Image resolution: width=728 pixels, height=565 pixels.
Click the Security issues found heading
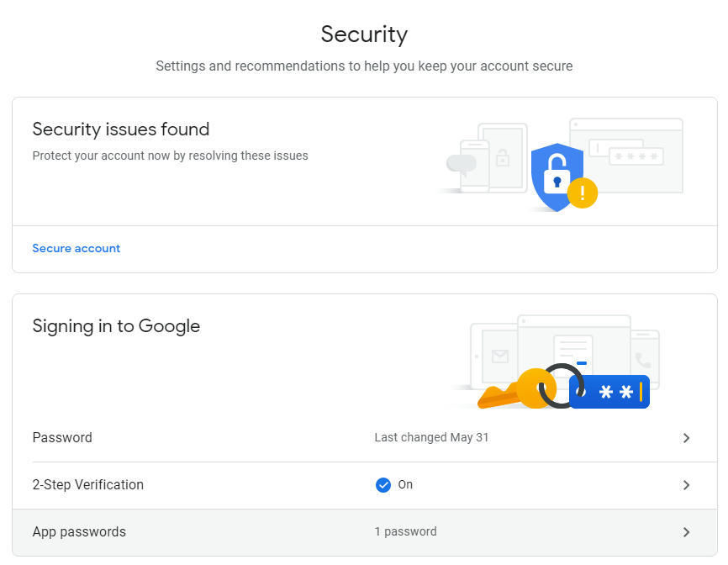[x=121, y=129]
